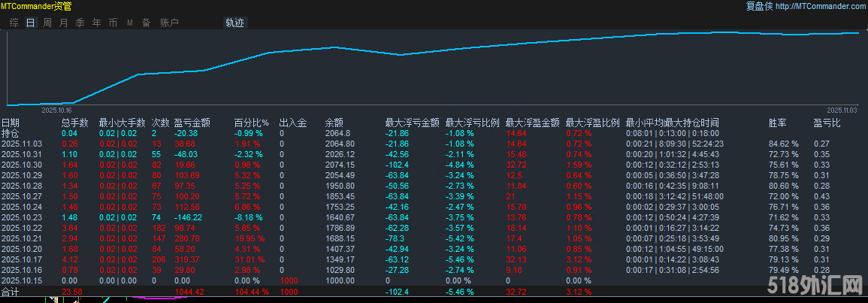
Task: Switch to the 日 daily tab
Action: (31, 23)
